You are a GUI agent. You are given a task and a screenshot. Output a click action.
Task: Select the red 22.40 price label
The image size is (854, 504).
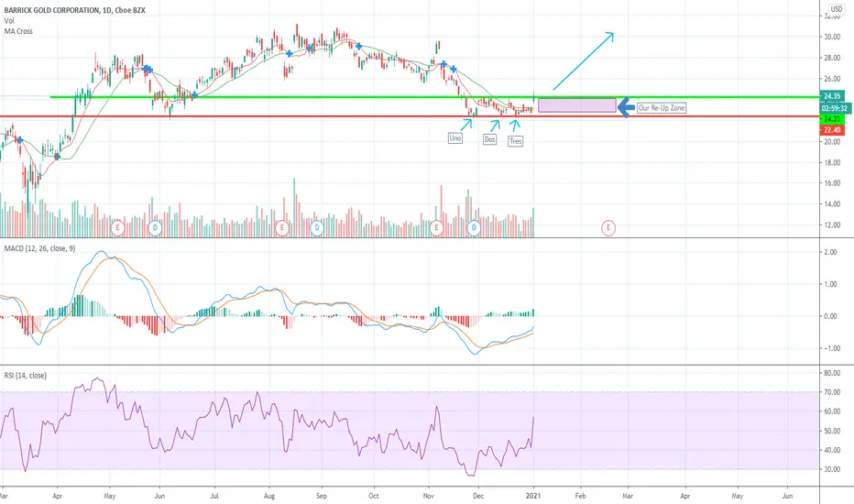(832, 130)
